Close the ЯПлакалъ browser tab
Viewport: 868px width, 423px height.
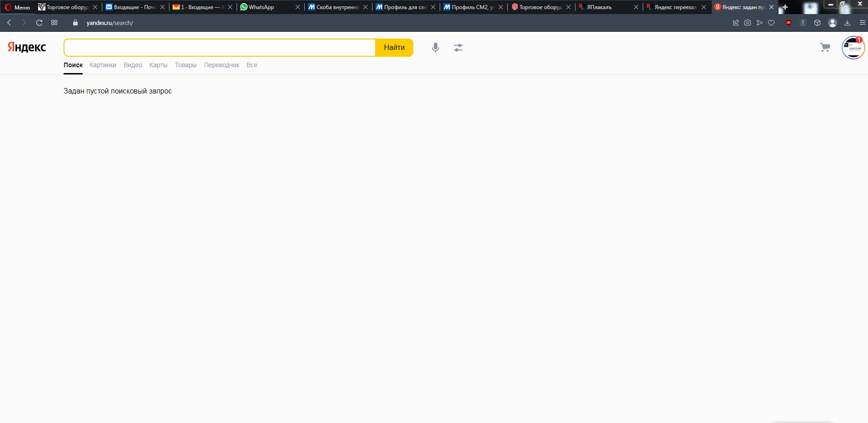(x=636, y=7)
